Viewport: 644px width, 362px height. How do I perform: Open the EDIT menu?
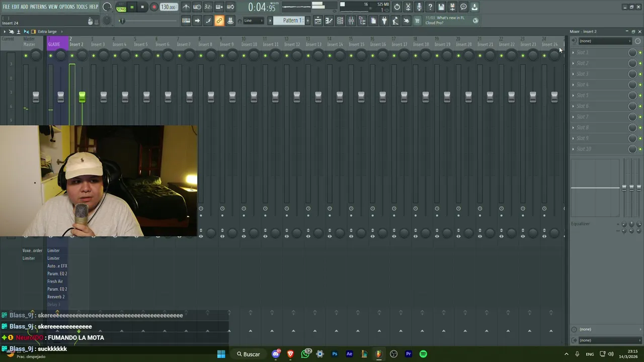pyautogui.click(x=16, y=7)
